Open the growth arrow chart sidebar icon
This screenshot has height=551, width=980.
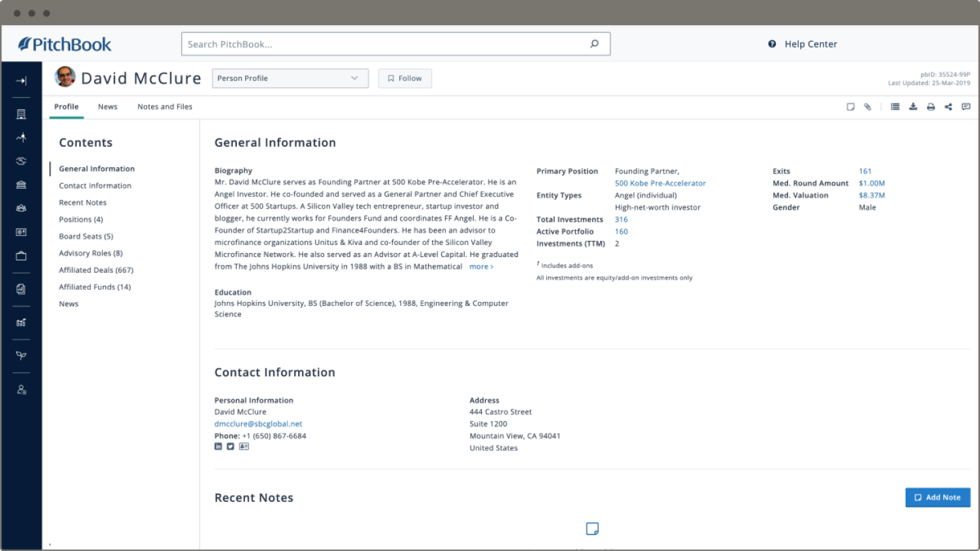(x=21, y=137)
